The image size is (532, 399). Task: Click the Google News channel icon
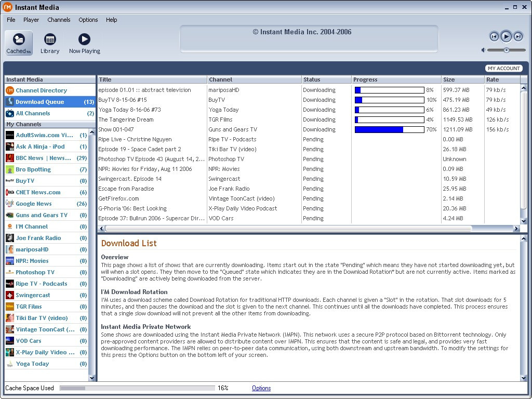point(10,204)
